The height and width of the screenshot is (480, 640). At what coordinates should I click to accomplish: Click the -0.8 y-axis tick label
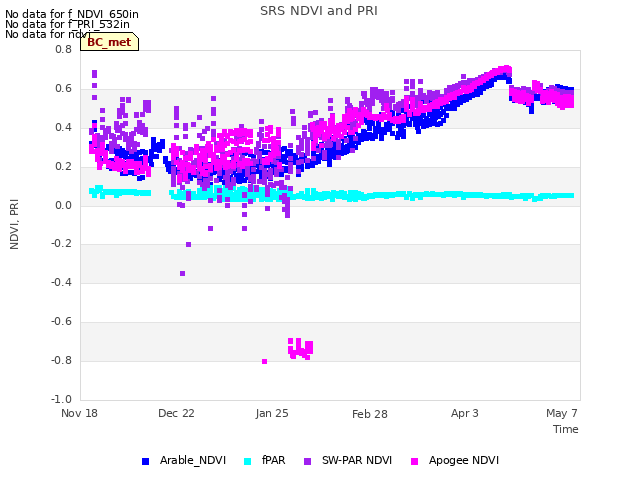[x=61, y=360]
